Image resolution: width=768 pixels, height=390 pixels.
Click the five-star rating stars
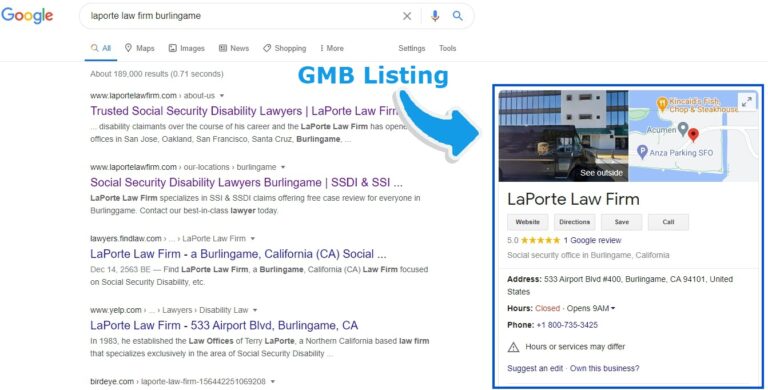[540, 240]
